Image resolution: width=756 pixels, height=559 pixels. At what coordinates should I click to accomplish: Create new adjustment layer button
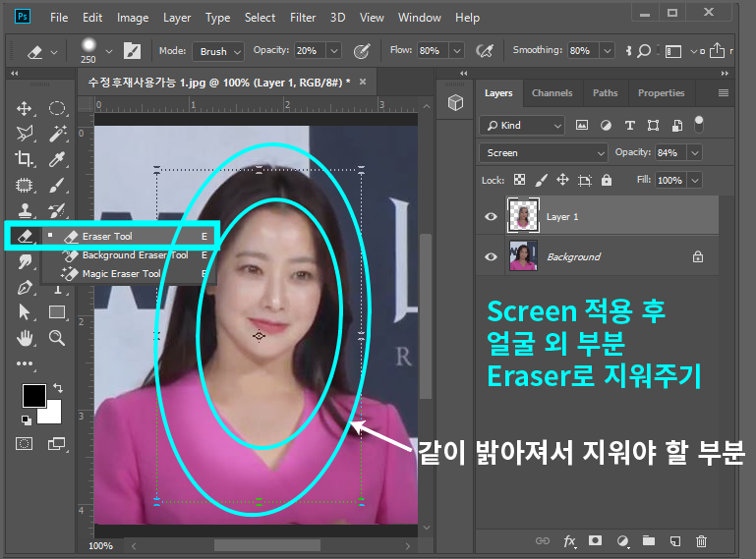[x=622, y=541]
